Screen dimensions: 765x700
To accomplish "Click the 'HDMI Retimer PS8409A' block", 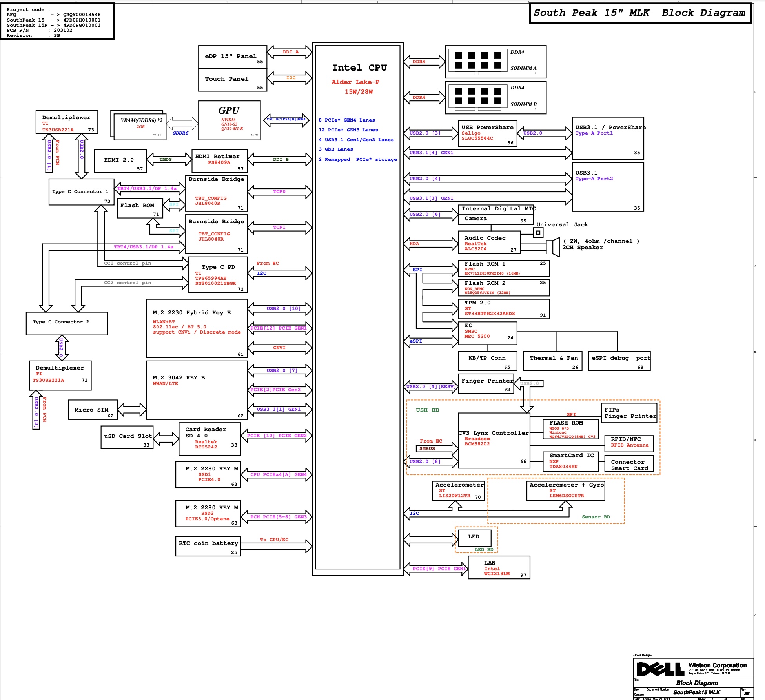I will [220, 161].
